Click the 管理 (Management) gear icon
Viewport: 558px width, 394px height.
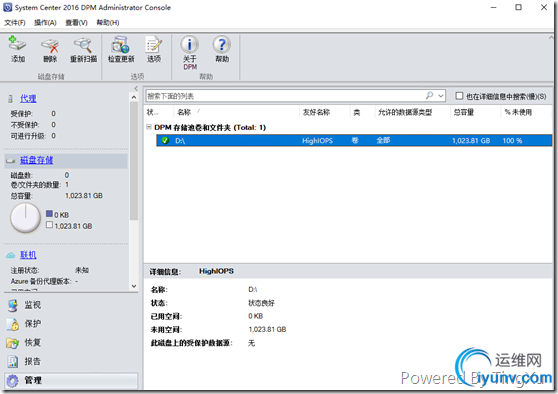[12, 380]
